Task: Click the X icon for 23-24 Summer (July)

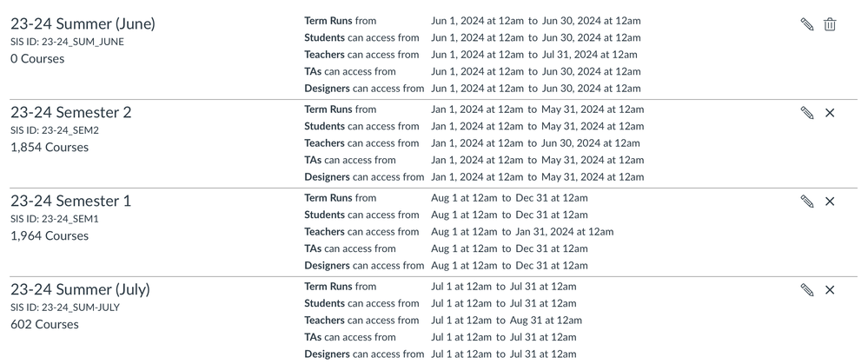Action: pyautogui.click(x=830, y=290)
